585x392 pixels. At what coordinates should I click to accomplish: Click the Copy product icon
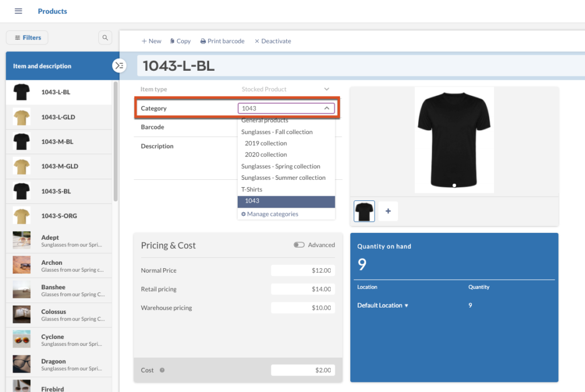173,41
